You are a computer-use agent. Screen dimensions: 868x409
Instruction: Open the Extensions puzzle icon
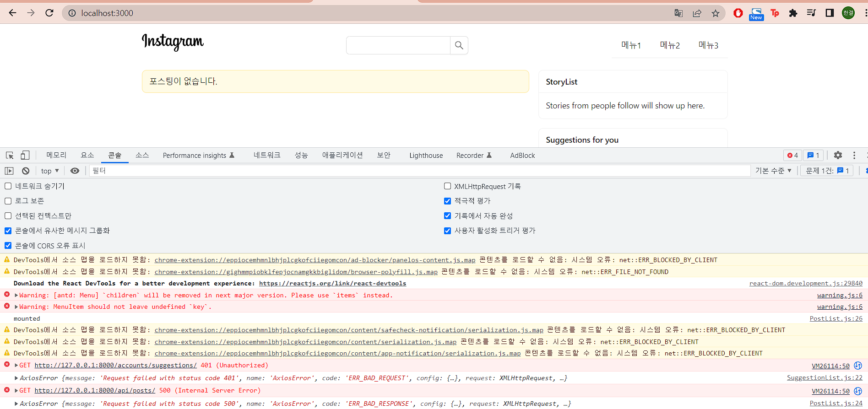pos(793,13)
